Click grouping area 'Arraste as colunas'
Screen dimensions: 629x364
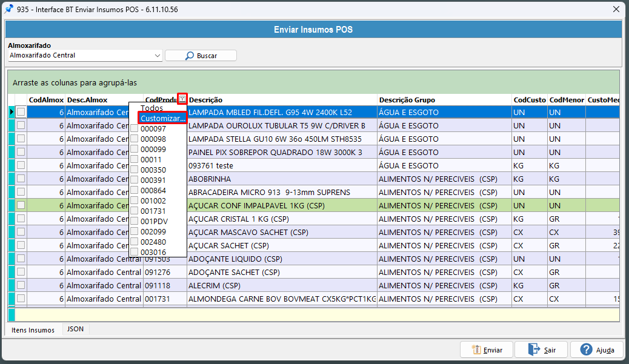(314, 82)
